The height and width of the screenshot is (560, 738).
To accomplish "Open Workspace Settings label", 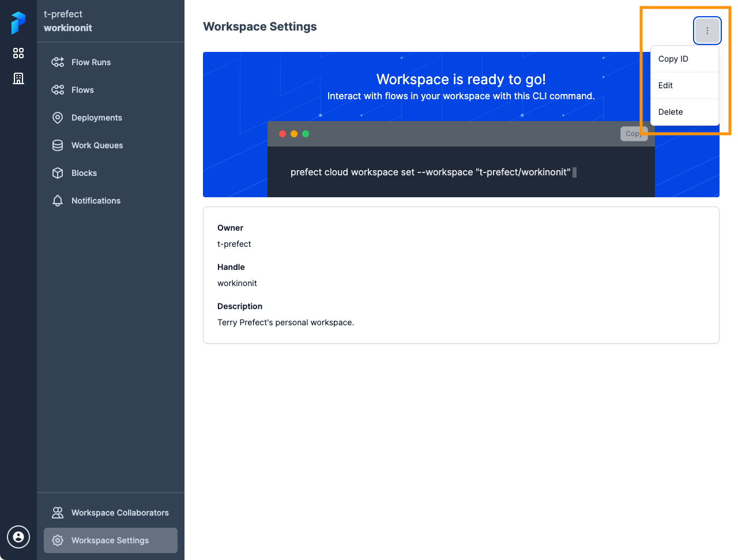I will (x=110, y=540).
